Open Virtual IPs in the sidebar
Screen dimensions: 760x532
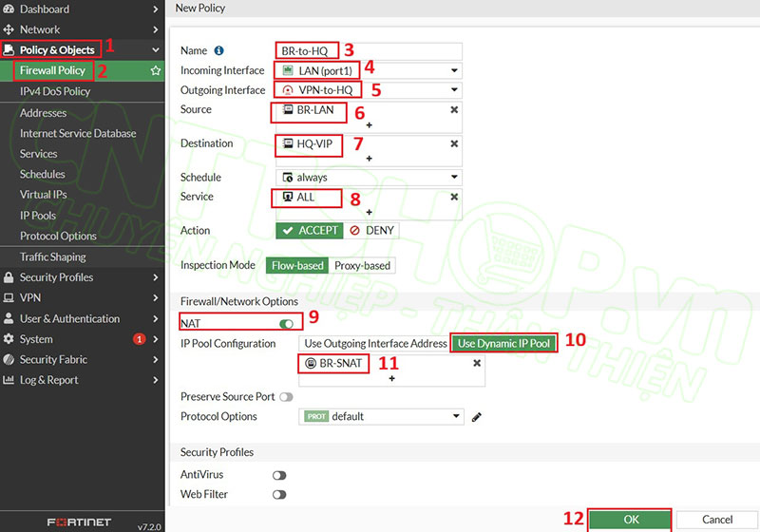pos(44,195)
